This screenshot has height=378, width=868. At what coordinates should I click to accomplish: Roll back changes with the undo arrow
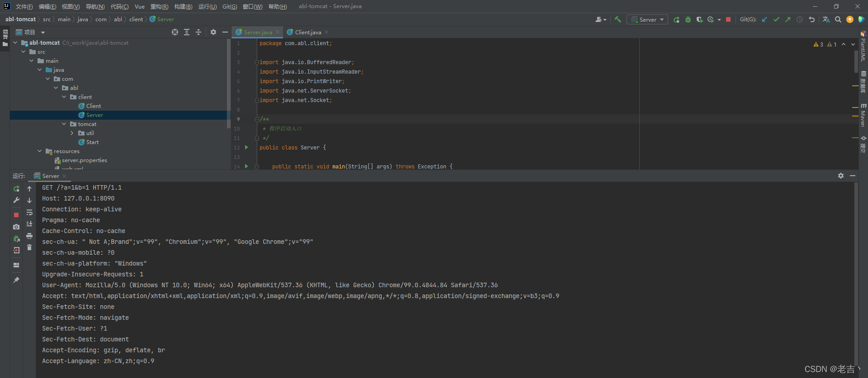(x=811, y=19)
